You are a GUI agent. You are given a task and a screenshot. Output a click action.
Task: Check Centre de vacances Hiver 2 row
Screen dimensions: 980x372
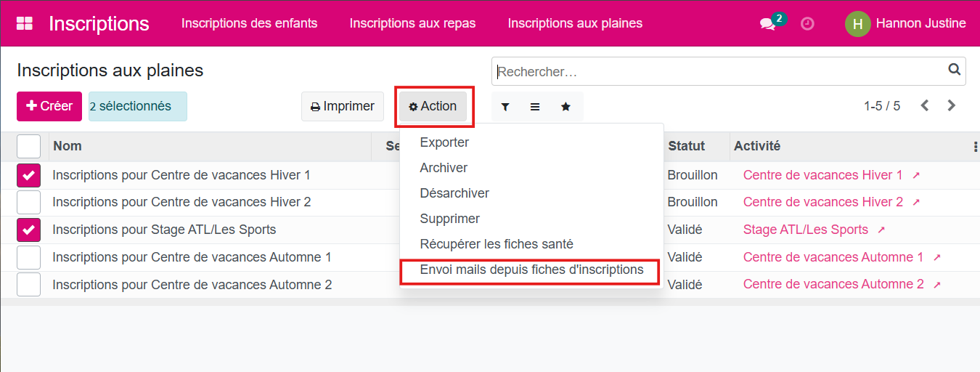tap(28, 202)
